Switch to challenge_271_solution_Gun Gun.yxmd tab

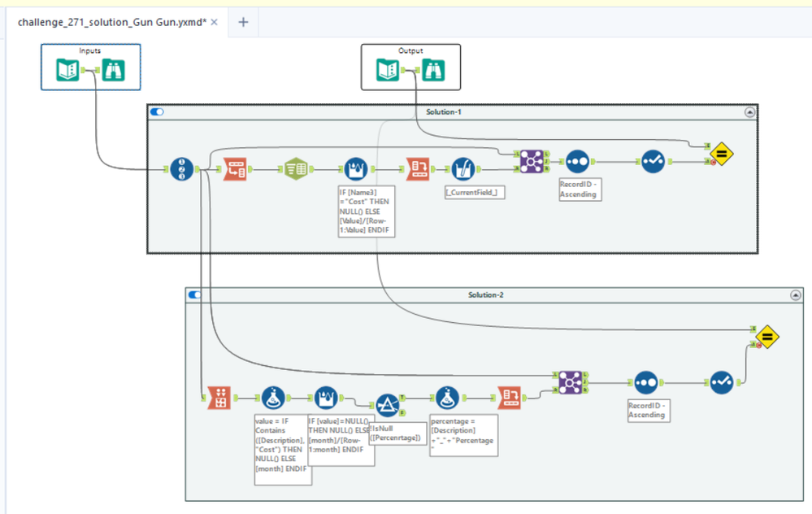tap(112, 22)
